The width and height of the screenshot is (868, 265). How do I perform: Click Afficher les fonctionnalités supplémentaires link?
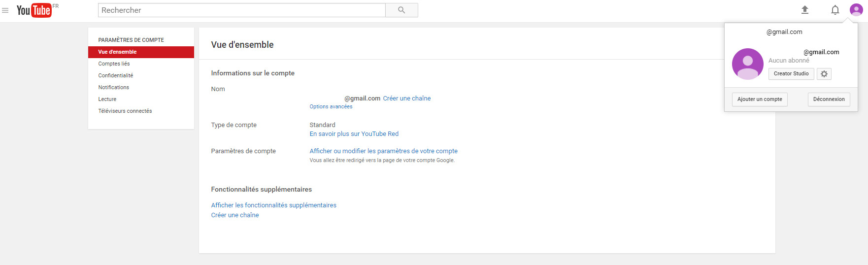click(274, 205)
